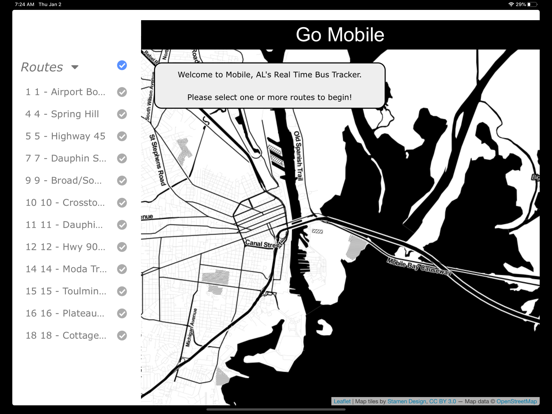Image resolution: width=552 pixels, height=414 pixels.
Task: Select the '4 4 - Spring Hill' route label
Action: click(x=62, y=114)
